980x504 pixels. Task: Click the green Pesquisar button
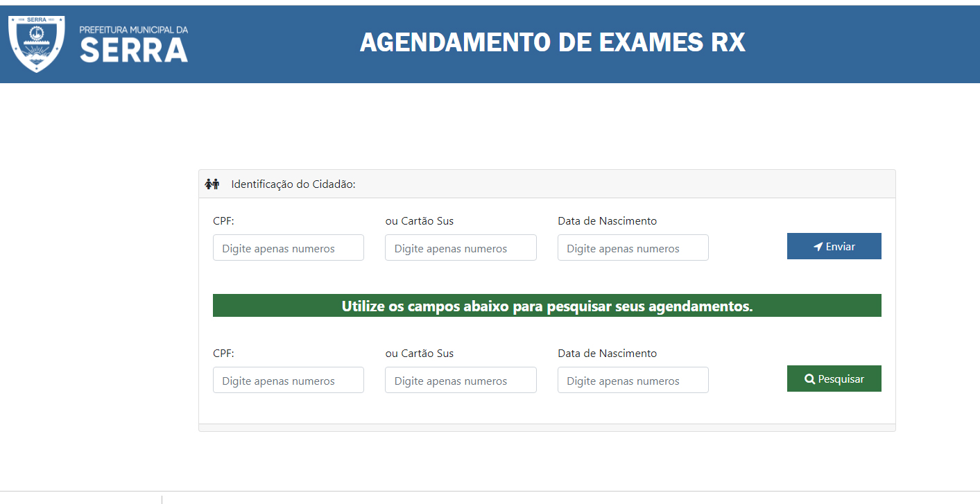coord(834,379)
